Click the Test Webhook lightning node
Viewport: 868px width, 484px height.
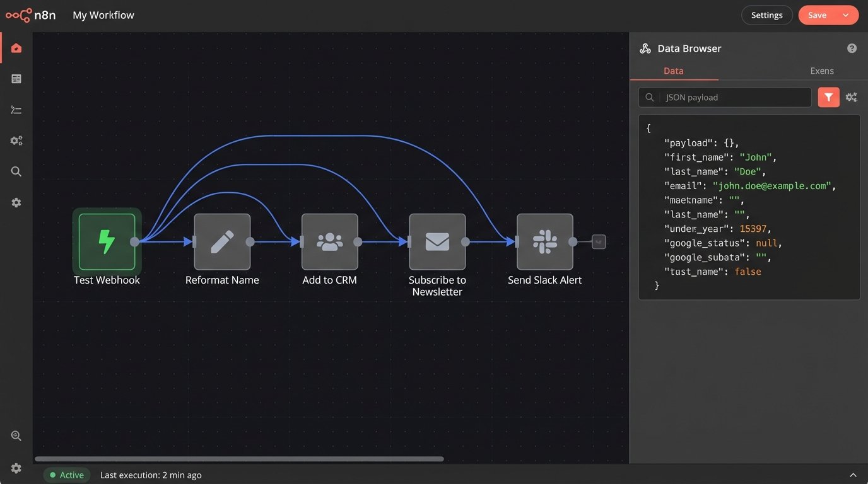[x=107, y=242]
